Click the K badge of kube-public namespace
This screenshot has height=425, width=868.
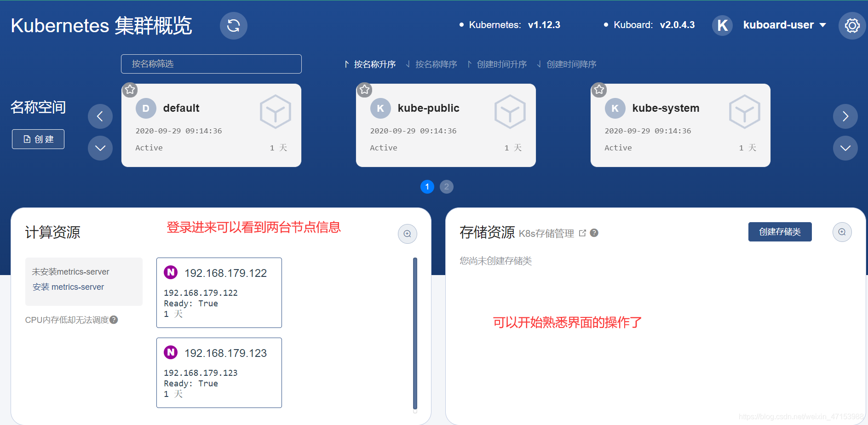point(380,109)
